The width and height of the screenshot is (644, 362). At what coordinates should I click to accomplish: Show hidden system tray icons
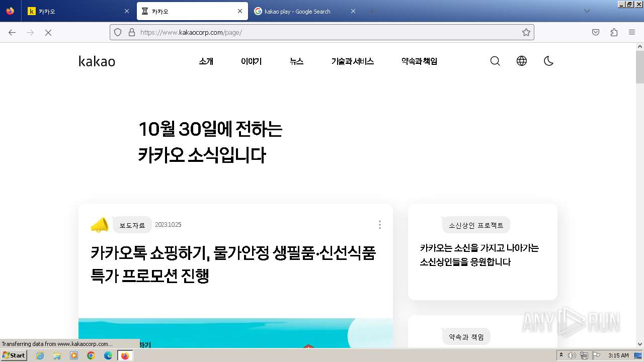click(561, 355)
